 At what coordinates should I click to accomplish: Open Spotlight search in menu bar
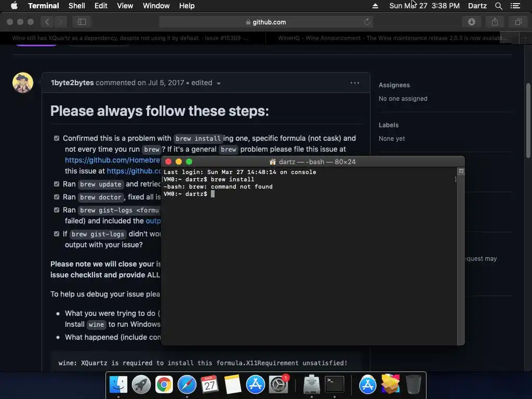498,6
